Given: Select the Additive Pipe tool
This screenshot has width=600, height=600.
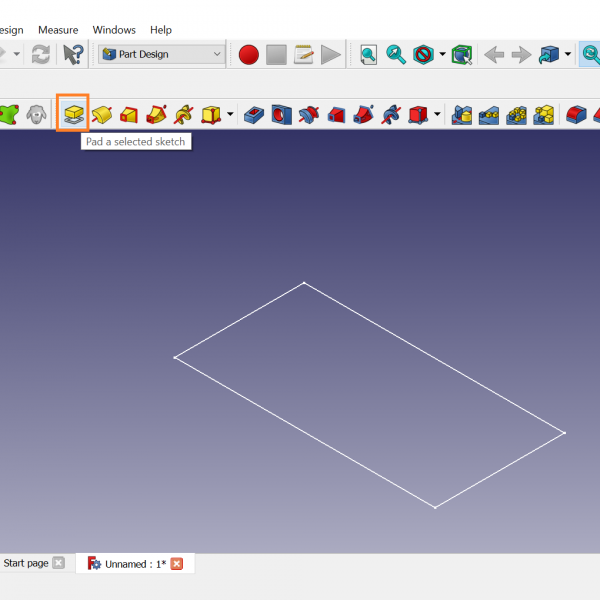Looking at the screenshot, I should point(156,115).
